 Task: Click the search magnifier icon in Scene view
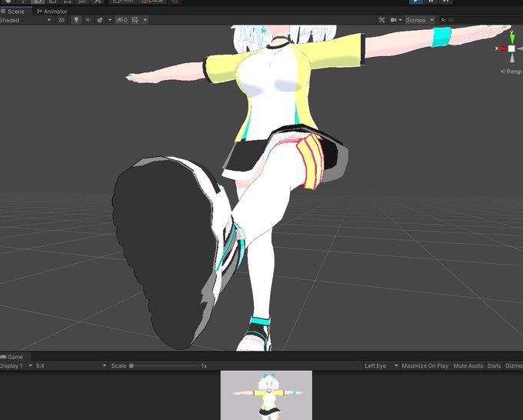(444, 20)
